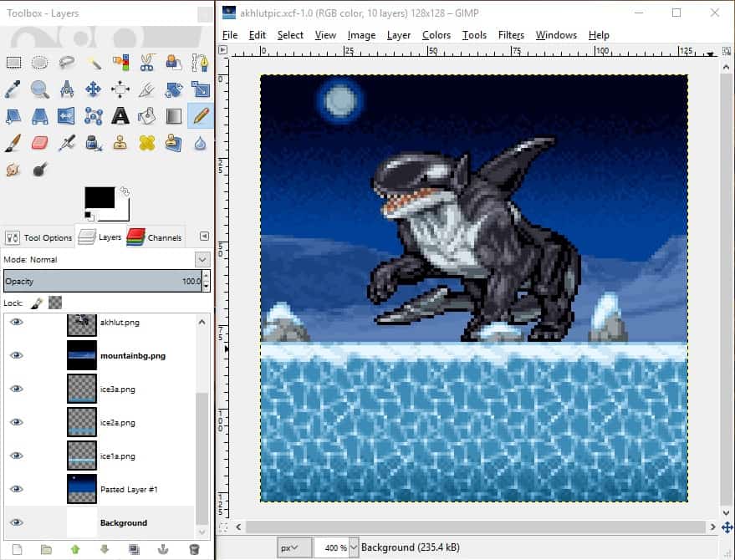
Task: Select the Pencil tool
Action: tap(201, 115)
